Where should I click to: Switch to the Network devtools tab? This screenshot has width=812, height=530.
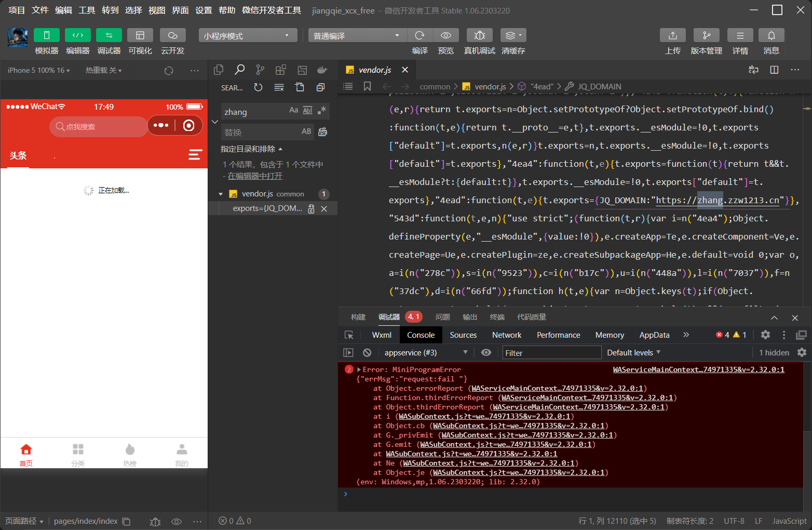pyautogui.click(x=507, y=335)
